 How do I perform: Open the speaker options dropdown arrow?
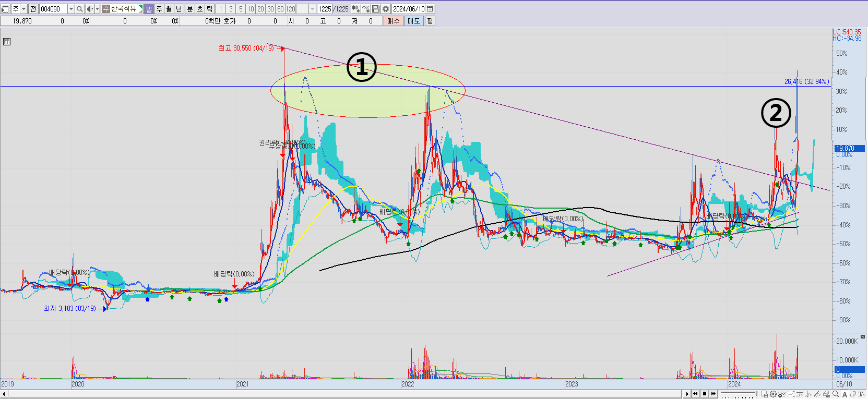(97, 9)
